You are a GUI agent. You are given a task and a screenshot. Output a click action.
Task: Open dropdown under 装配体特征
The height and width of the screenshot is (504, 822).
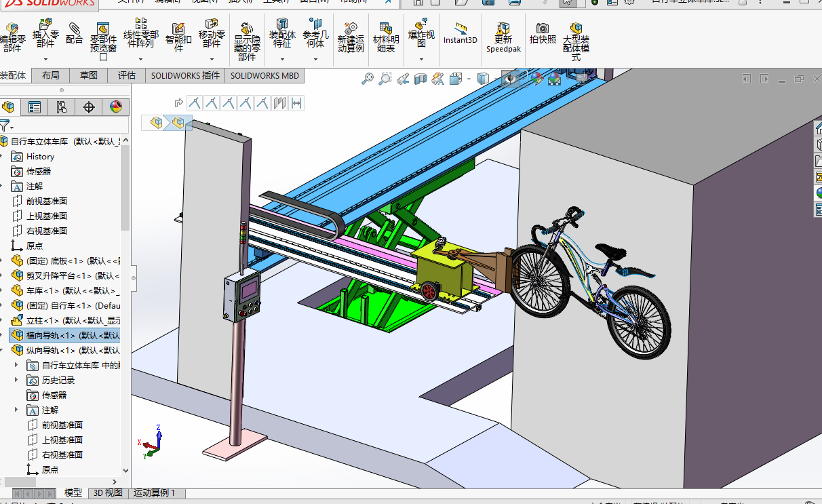(x=282, y=59)
